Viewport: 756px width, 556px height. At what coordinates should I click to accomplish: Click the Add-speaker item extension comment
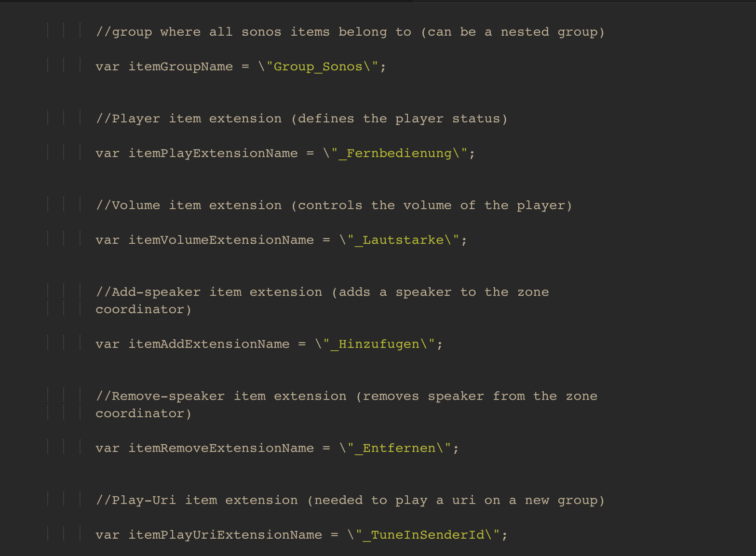(x=322, y=292)
